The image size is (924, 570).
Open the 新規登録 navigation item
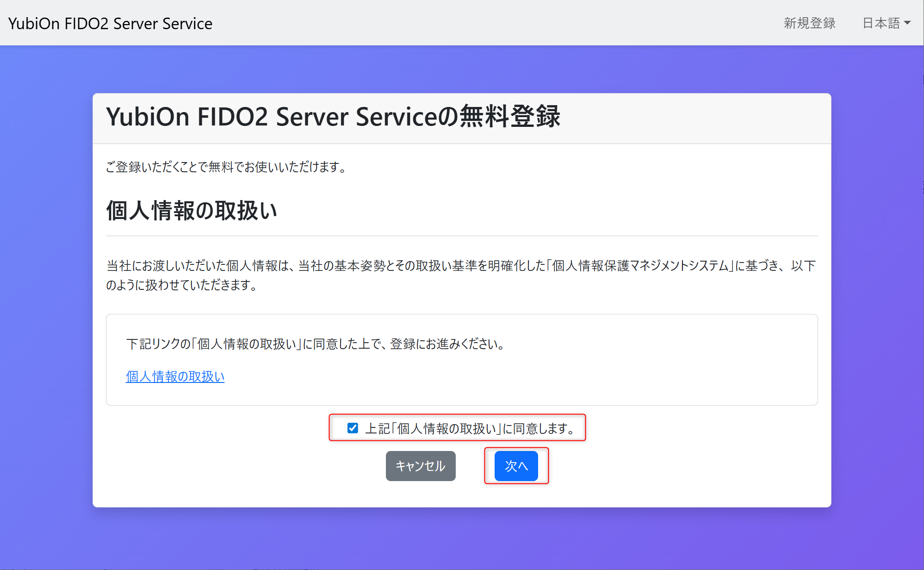tap(809, 23)
